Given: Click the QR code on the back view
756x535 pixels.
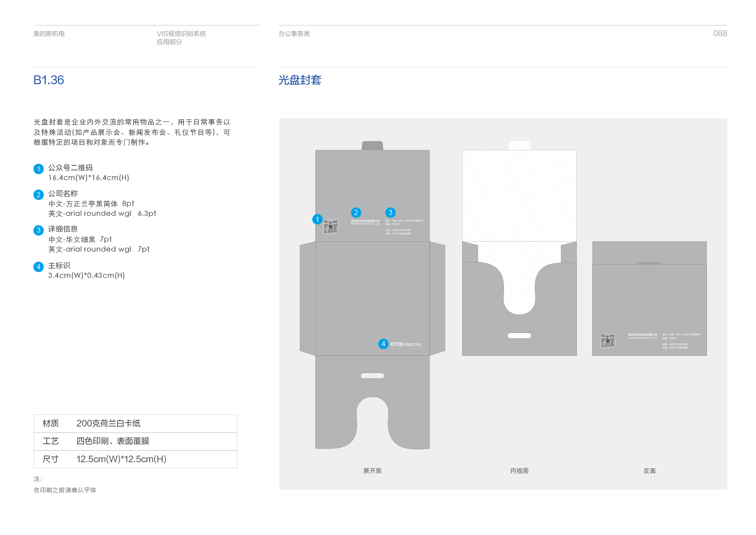Looking at the screenshot, I should coord(608,341).
